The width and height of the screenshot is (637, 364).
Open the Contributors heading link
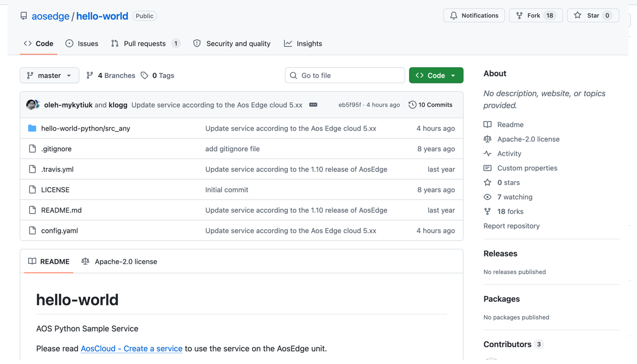pos(513,344)
